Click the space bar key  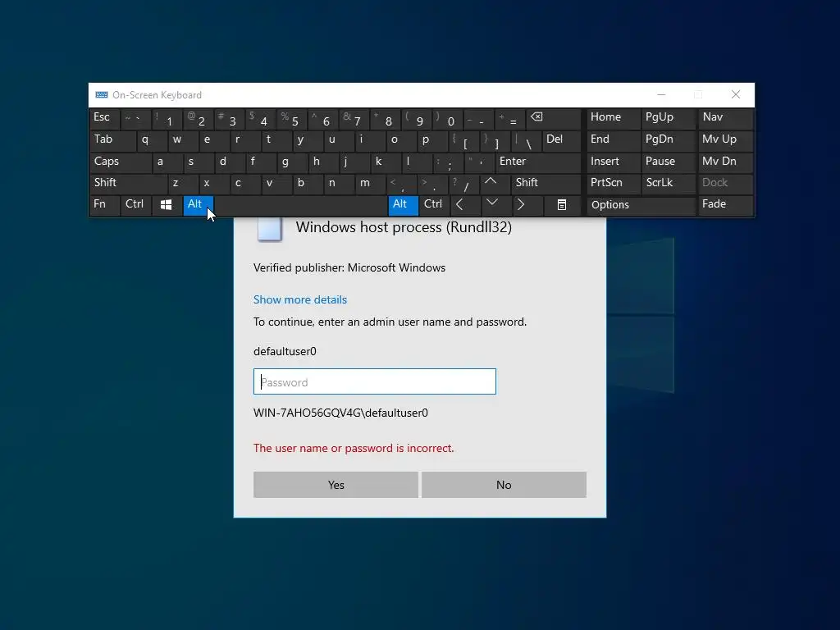[x=301, y=205]
